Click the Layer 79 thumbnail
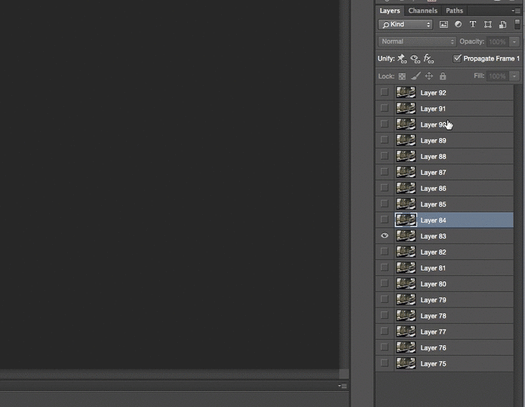Image resolution: width=525 pixels, height=407 pixels. click(x=406, y=300)
